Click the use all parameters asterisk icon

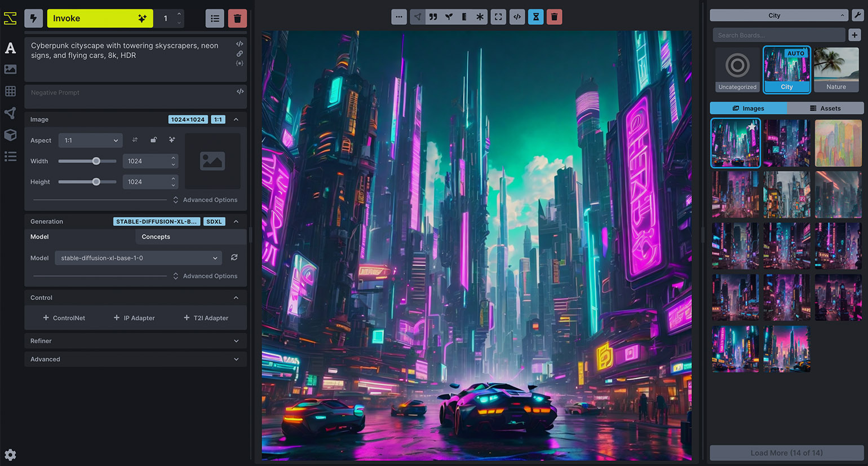click(480, 17)
